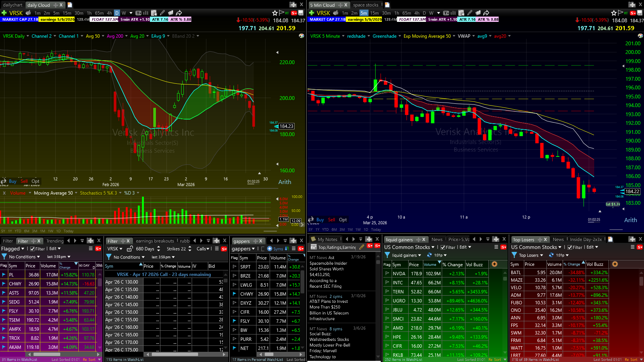
Task: Increase the Strikes 22 stepper value
Action: click(190, 247)
